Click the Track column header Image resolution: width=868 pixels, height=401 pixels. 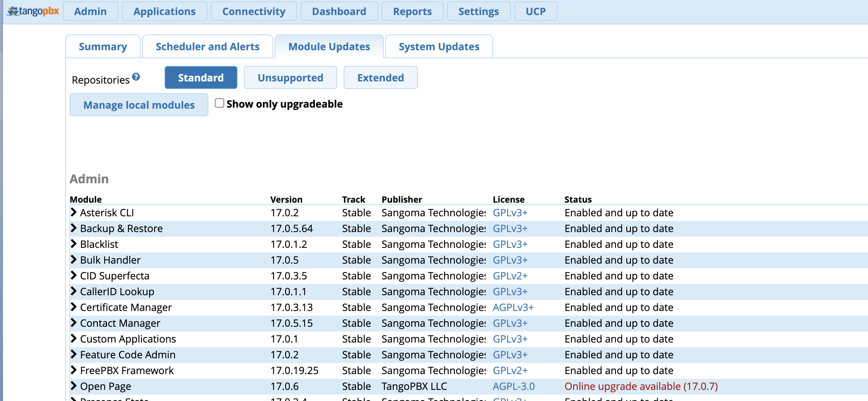(x=354, y=199)
